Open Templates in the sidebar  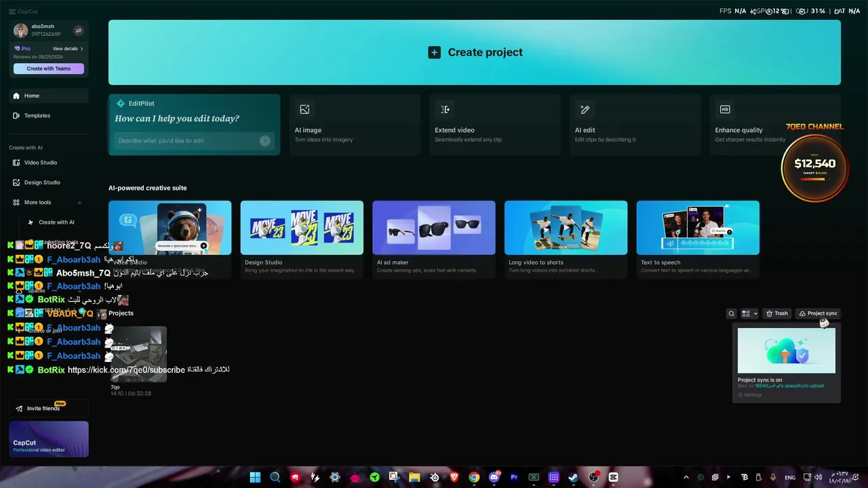pos(49,115)
